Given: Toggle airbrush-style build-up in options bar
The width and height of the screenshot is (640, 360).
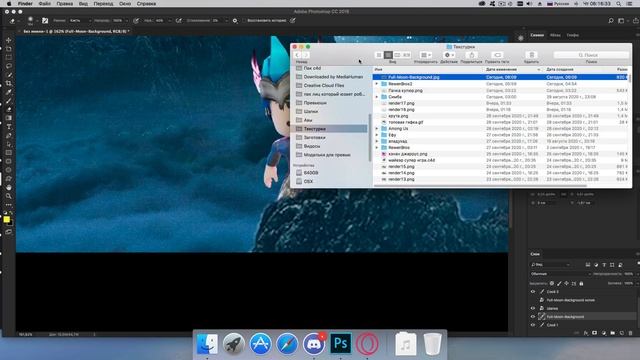Looking at the screenshot, I should point(178,20).
